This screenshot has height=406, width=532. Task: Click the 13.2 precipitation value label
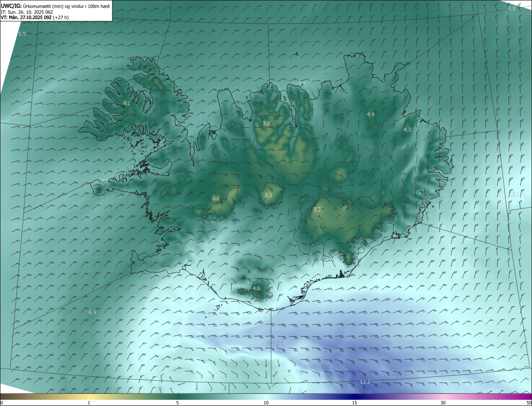[x=365, y=382]
